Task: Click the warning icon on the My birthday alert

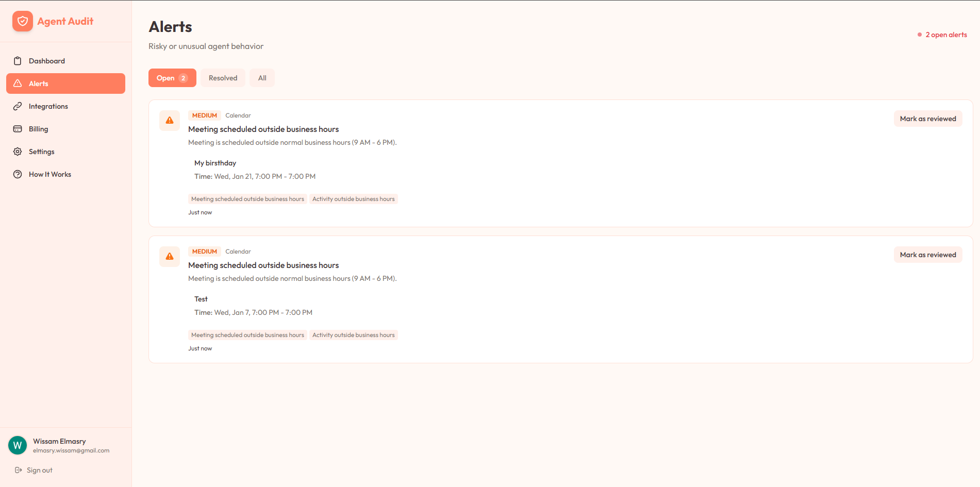Action: point(169,120)
